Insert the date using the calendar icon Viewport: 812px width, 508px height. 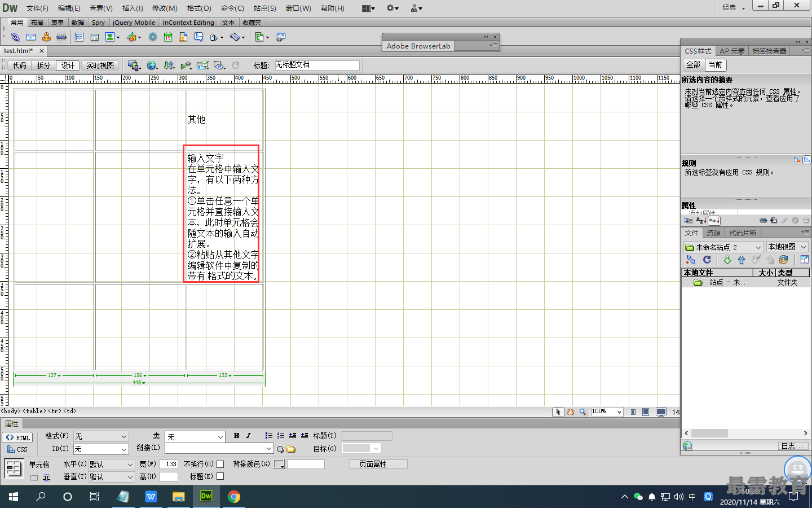pyautogui.click(x=168, y=37)
